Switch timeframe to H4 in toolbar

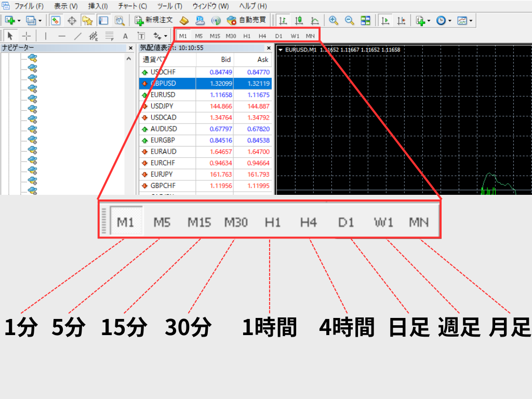click(x=262, y=36)
